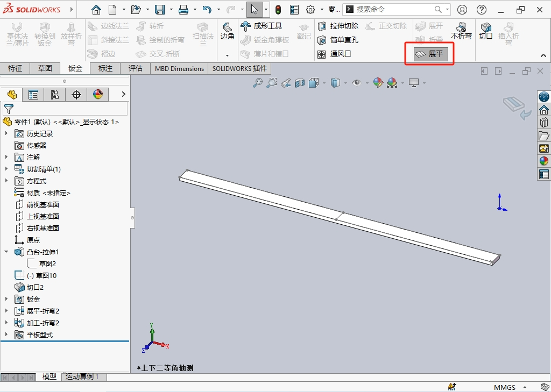Click the Rebuild traffic light icon
Screen dimensions: 551x392
(x=278, y=10)
